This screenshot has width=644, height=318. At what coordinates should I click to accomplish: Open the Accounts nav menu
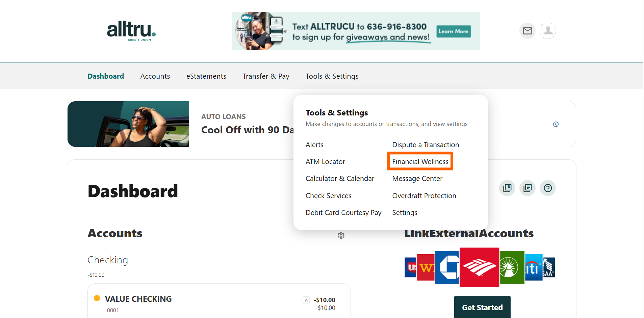pos(155,76)
